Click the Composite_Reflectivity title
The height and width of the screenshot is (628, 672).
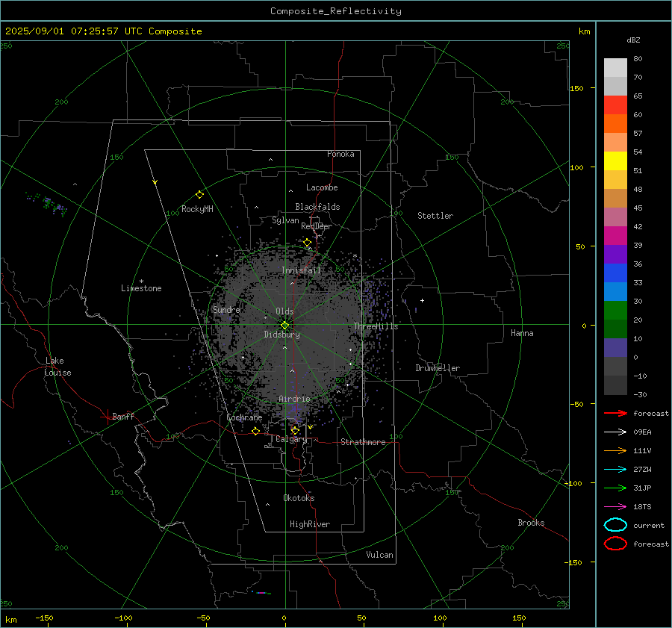pyautogui.click(x=336, y=11)
